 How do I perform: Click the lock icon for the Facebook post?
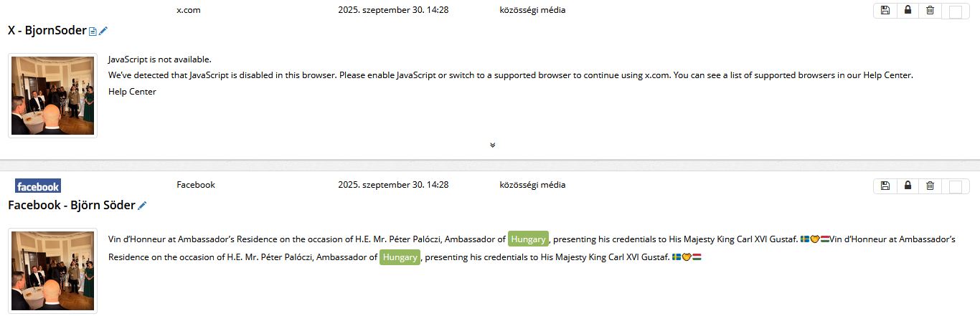tap(908, 186)
